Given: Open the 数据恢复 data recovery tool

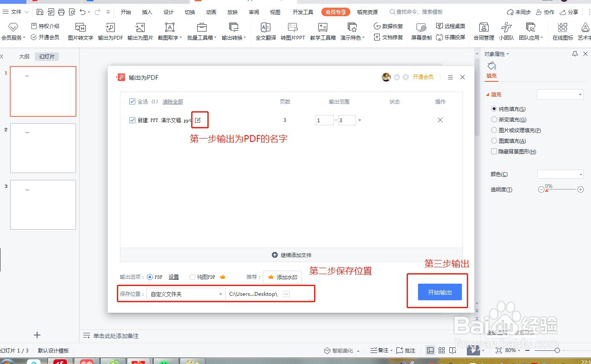Looking at the screenshot, I should [387, 26].
